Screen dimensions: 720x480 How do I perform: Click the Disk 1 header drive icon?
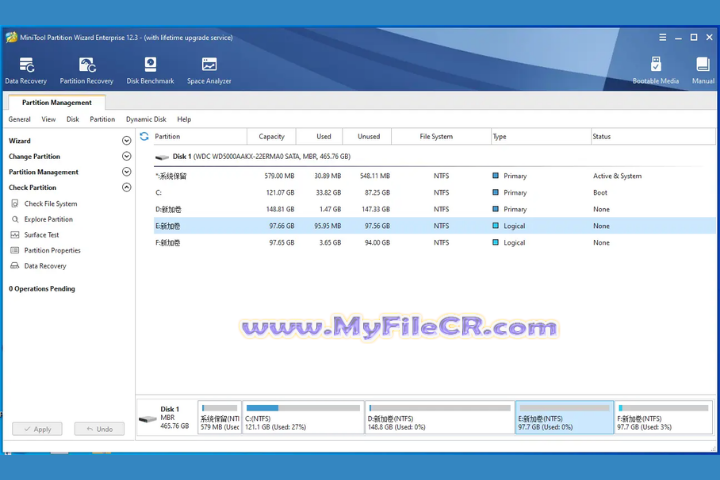click(x=162, y=157)
